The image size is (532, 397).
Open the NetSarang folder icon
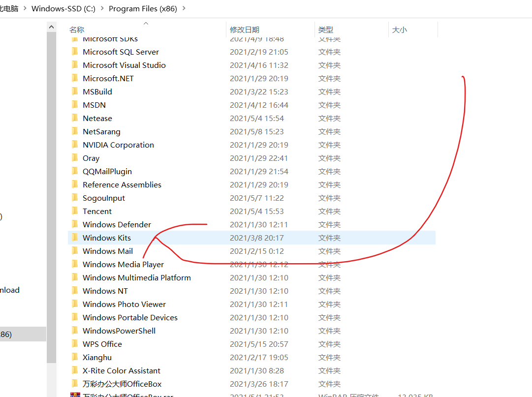pyautogui.click(x=74, y=131)
